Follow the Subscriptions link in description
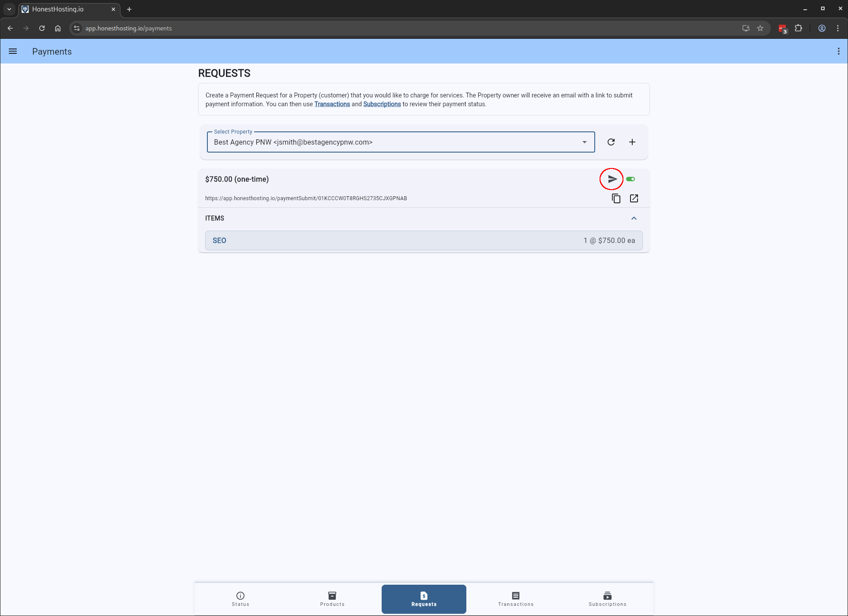This screenshot has height=616, width=848. (382, 104)
